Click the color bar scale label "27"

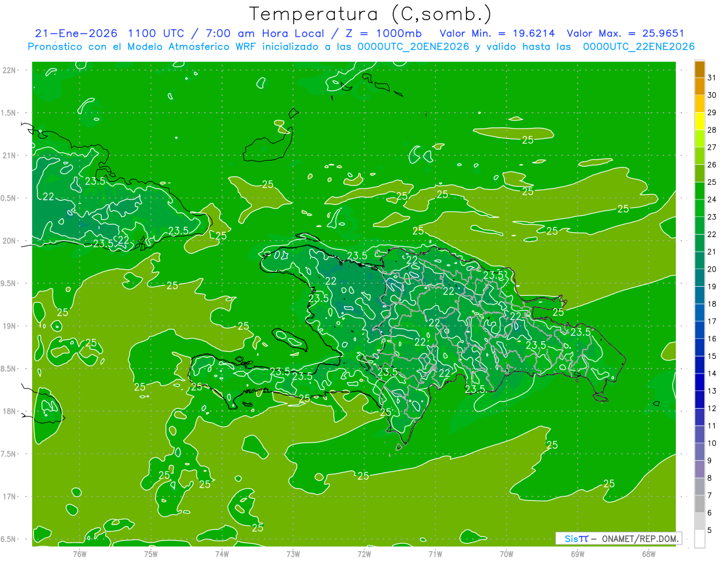[712, 147]
